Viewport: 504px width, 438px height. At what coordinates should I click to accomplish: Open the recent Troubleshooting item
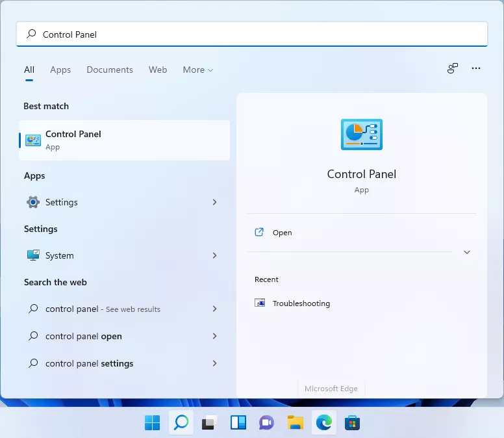pos(301,303)
